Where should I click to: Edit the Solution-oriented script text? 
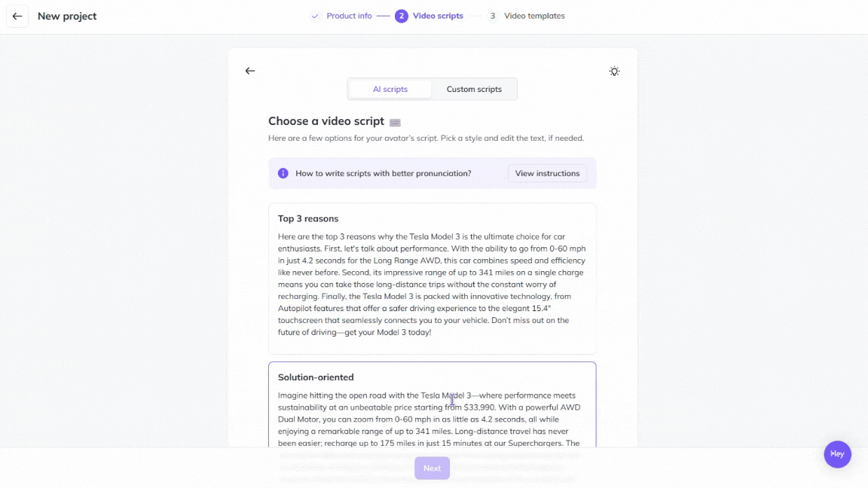pos(432,419)
